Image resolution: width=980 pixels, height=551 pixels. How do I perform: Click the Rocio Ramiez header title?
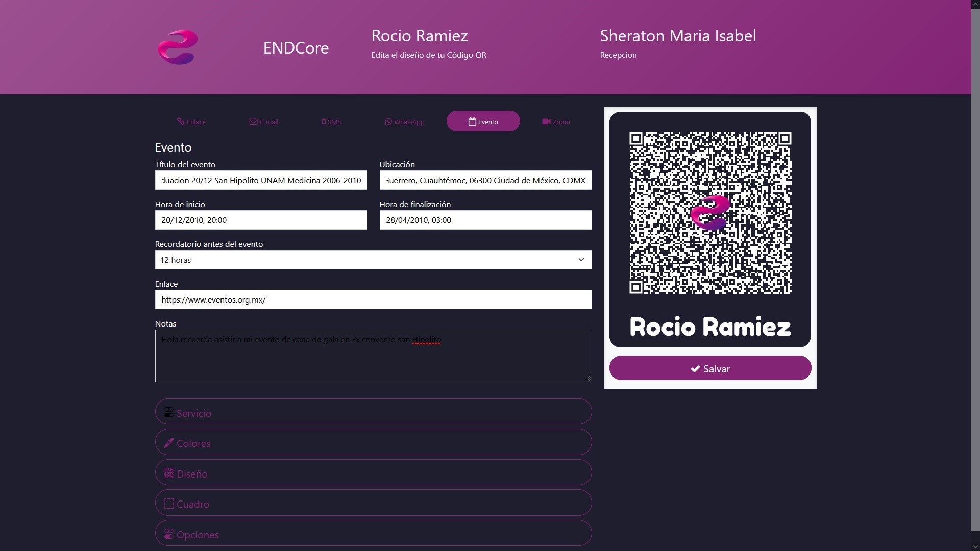(420, 36)
